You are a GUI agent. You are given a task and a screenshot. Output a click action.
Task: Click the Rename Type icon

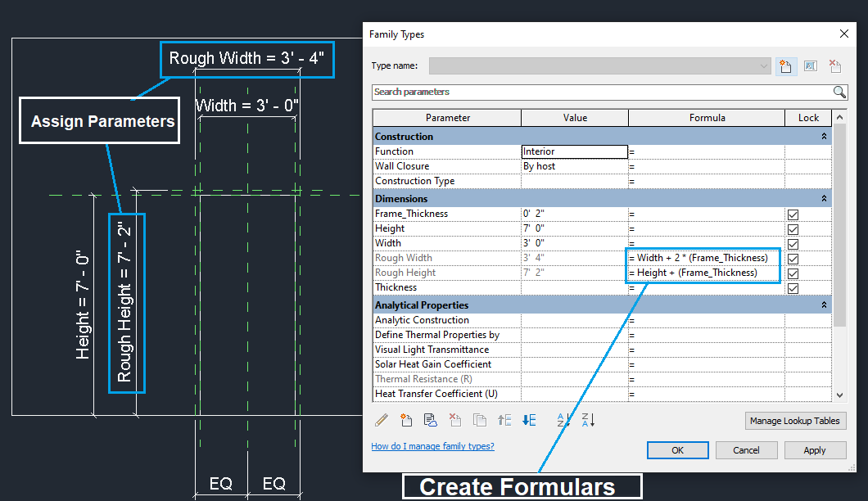point(811,66)
